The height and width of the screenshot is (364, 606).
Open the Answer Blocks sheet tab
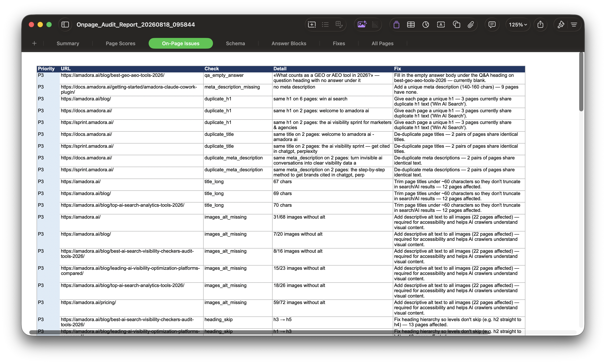[289, 43]
